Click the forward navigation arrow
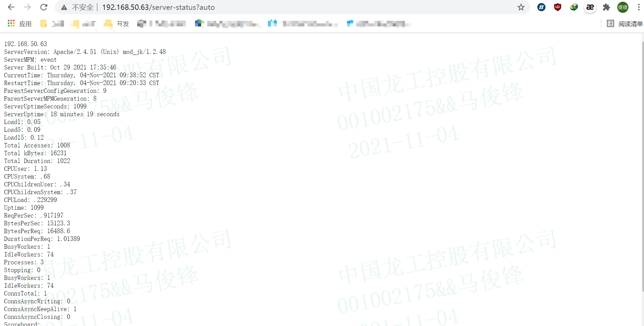 coord(27,7)
